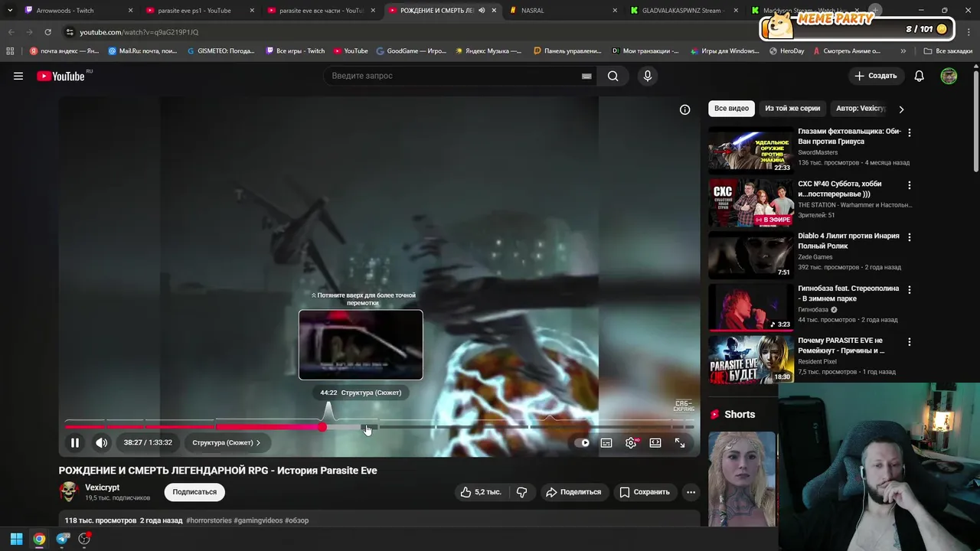Reload the page
This screenshot has height=551, width=980.
47,32
